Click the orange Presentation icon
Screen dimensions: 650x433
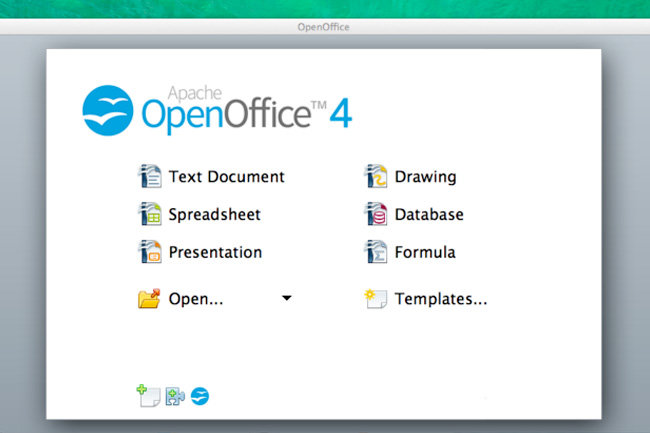[149, 252]
